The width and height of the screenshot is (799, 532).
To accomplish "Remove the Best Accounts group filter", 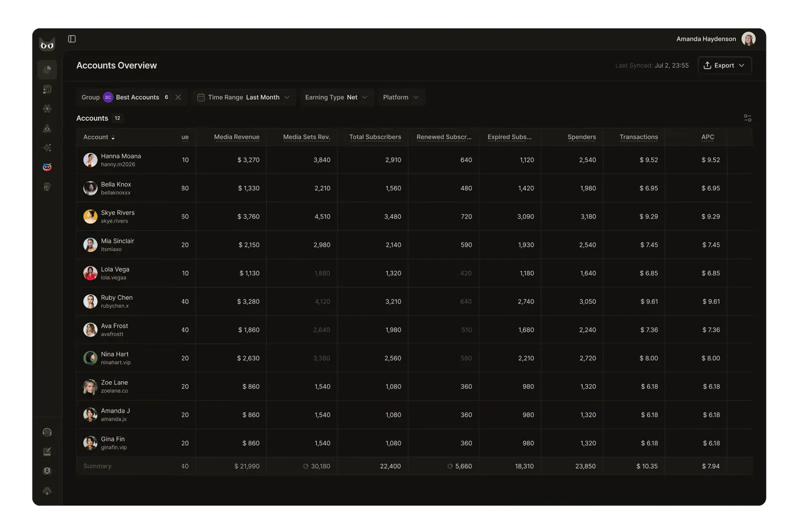I will point(178,97).
